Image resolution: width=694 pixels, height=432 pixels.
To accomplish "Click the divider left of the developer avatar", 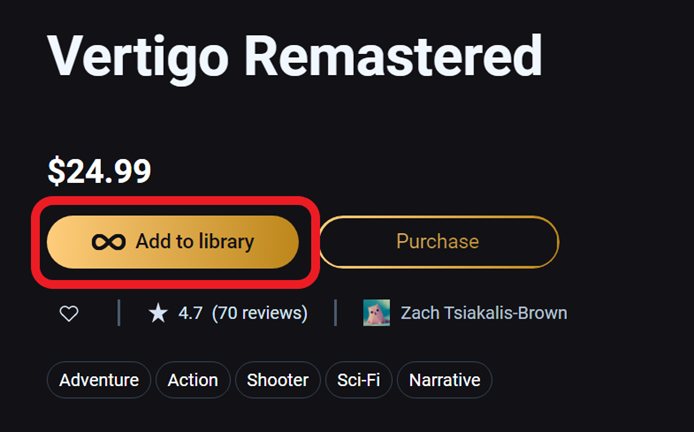I will [x=336, y=313].
